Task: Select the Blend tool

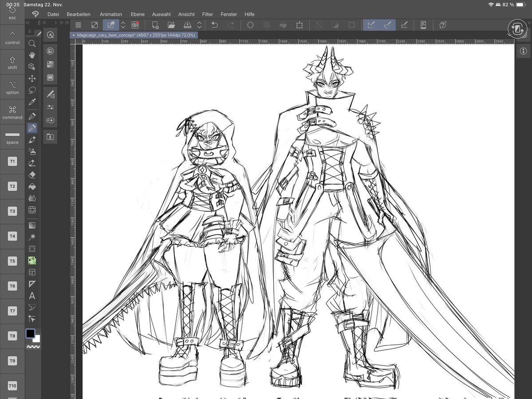Action: 32,198
